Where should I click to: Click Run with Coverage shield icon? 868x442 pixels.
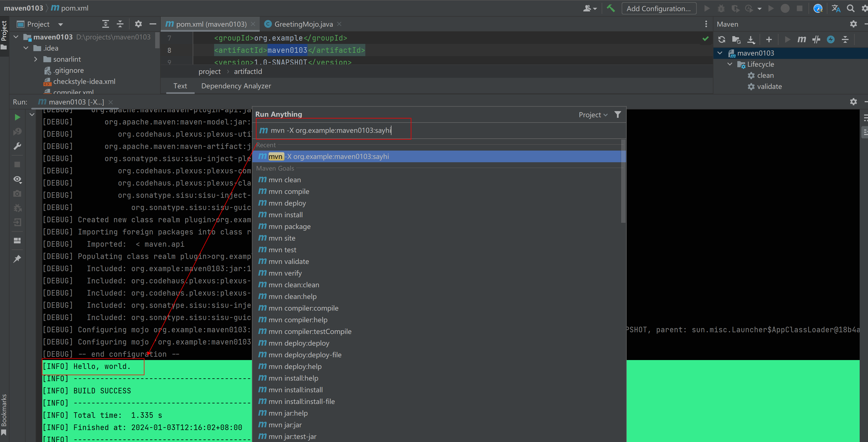click(x=735, y=8)
